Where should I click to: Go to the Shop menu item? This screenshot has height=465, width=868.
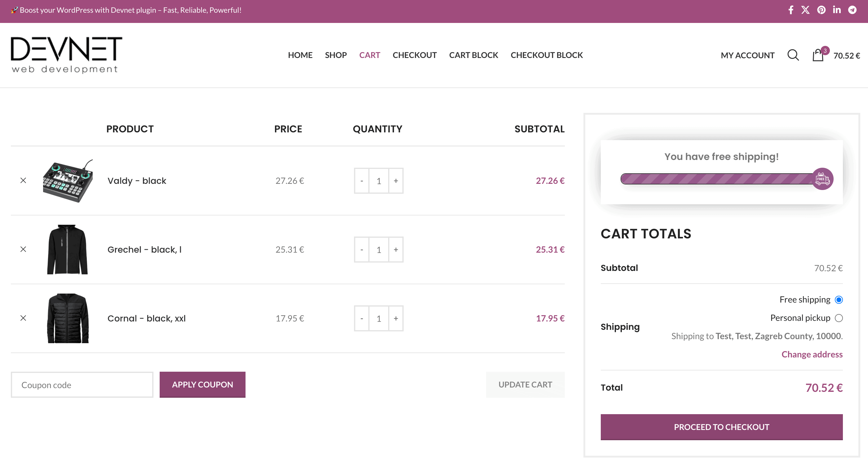coord(336,55)
